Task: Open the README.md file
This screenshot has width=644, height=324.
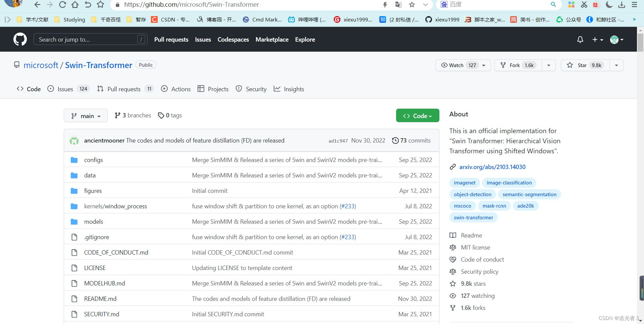Action: tap(100, 299)
